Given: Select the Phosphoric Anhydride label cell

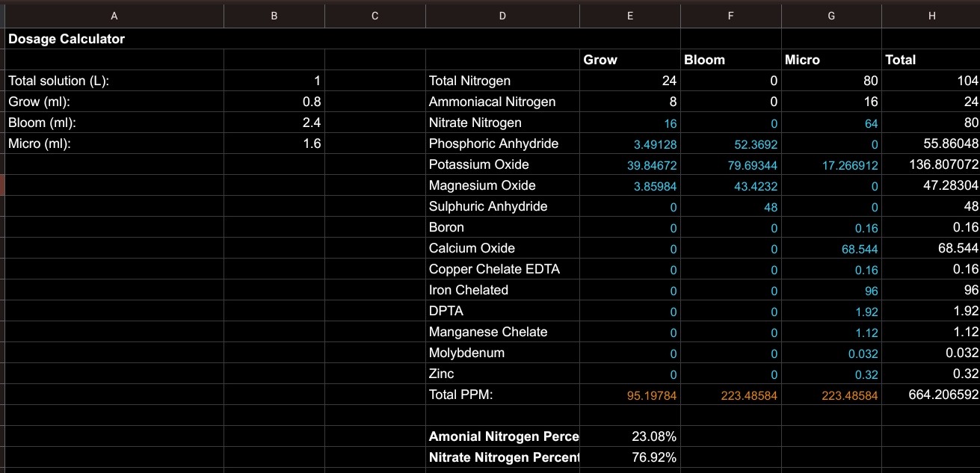Looking at the screenshot, I should pyautogui.click(x=502, y=143).
